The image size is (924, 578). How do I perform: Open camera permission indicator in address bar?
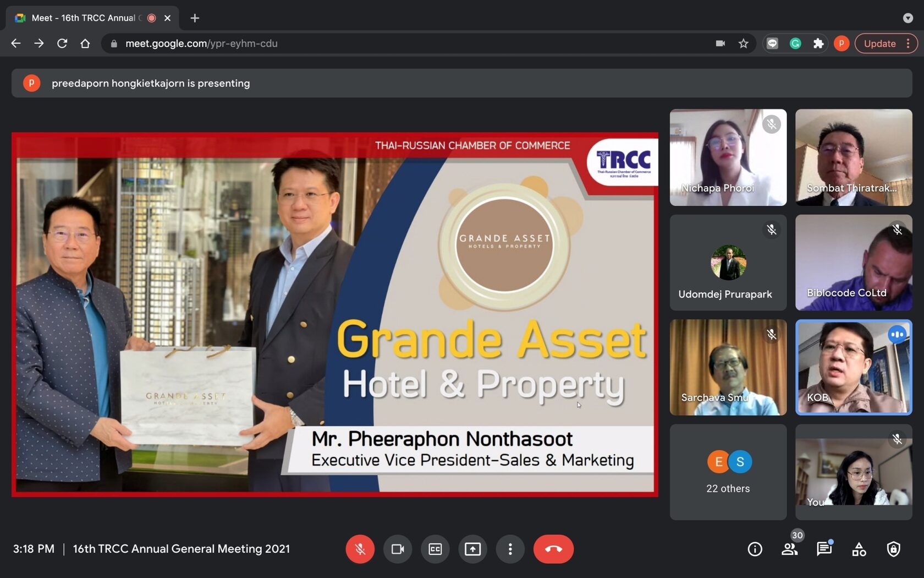(x=720, y=43)
